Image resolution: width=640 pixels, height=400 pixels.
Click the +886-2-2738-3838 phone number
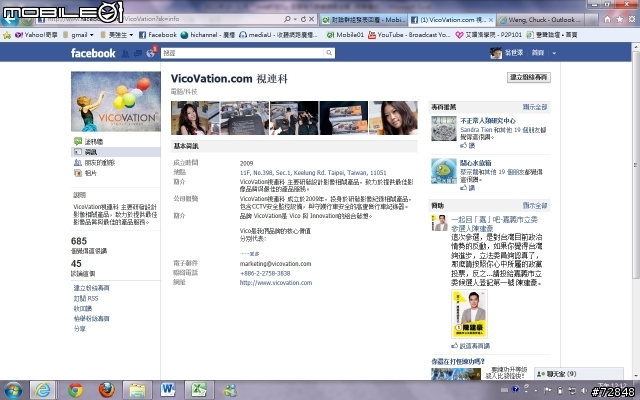(265, 273)
